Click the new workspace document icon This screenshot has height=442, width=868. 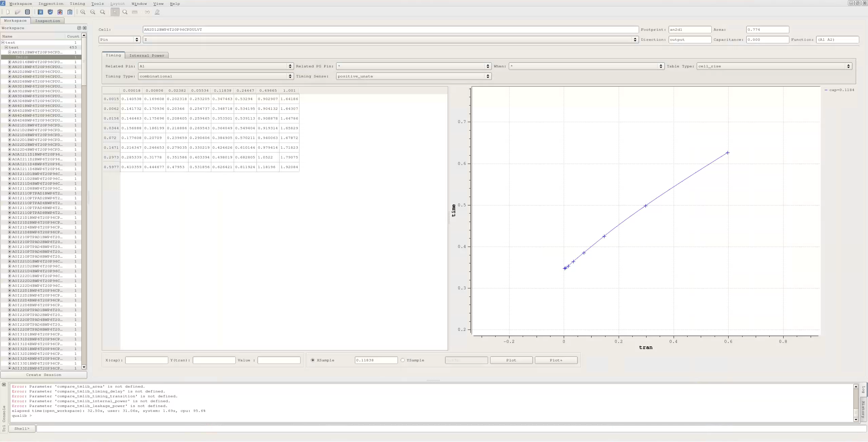[x=8, y=12]
